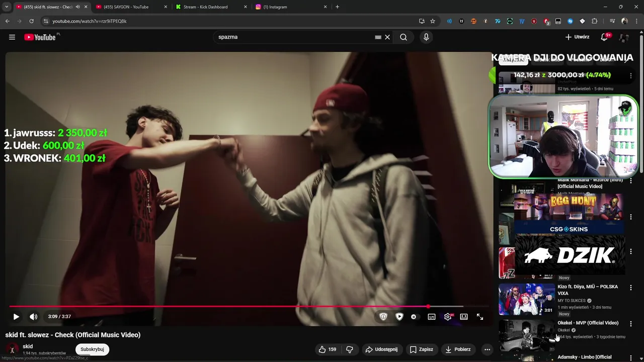Open the Okekel - MVP thumbnail
644x362 pixels.
tap(526, 335)
